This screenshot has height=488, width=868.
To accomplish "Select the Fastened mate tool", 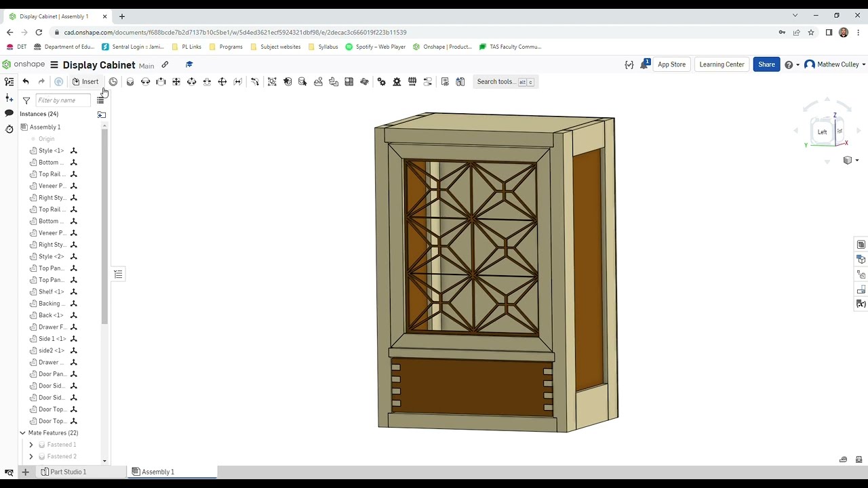I will point(130,82).
